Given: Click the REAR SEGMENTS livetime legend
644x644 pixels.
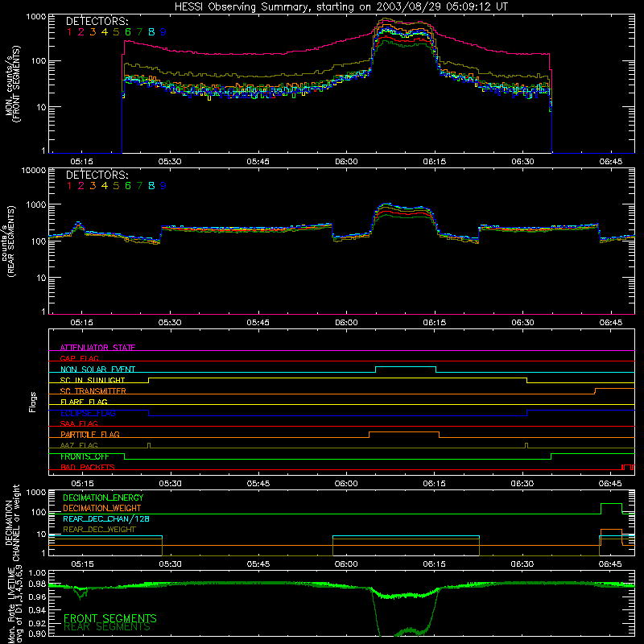Looking at the screenshot, I should pyautogui.click(x=107, y=627).
